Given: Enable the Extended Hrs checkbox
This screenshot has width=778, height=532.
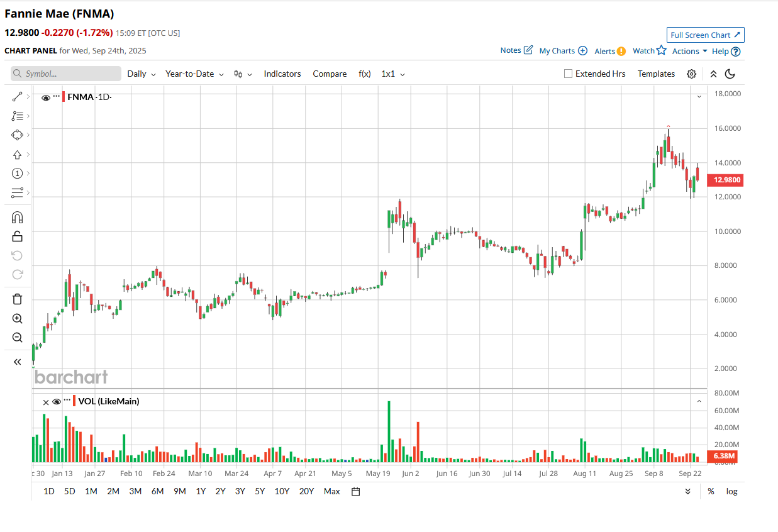Looking at the screenshot, I should click(x=569, y=74).
